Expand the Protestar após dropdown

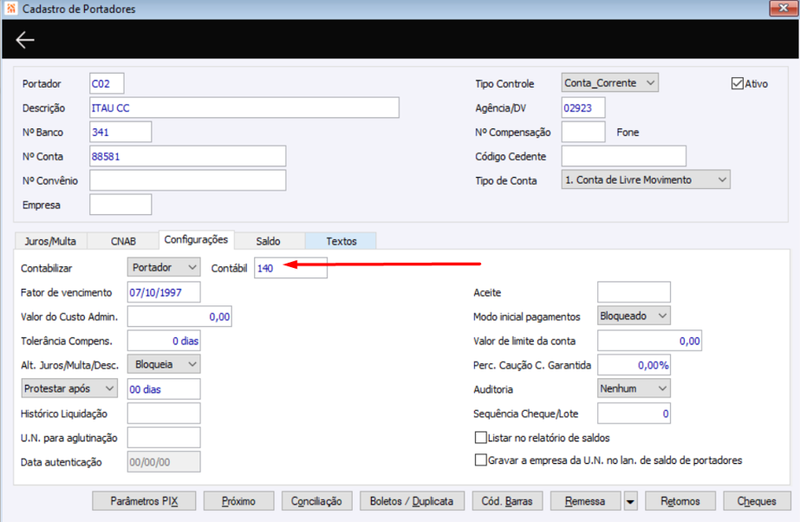click(69, 388)
